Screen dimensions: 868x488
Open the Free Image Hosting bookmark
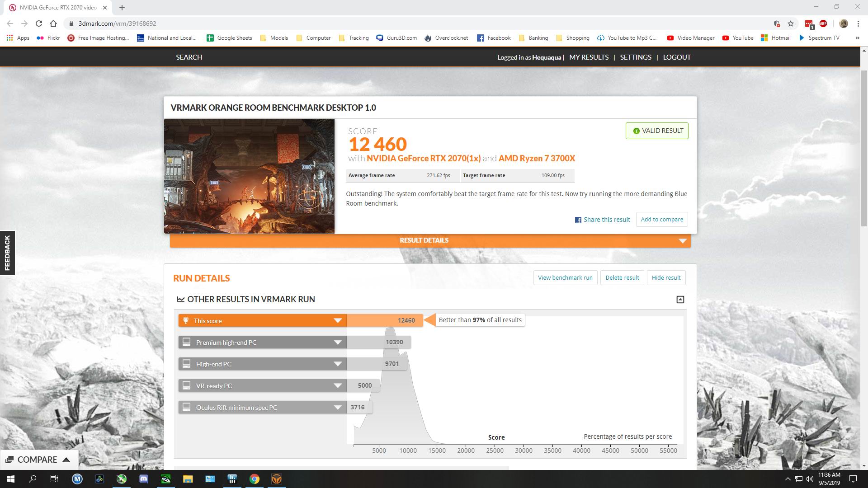98,38
